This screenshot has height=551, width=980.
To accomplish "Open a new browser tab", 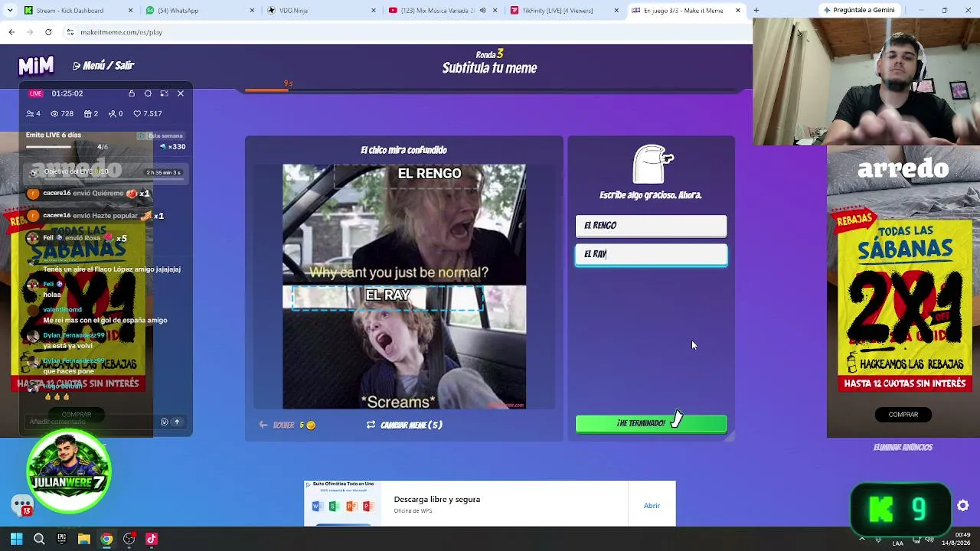I will coord(756,11).
